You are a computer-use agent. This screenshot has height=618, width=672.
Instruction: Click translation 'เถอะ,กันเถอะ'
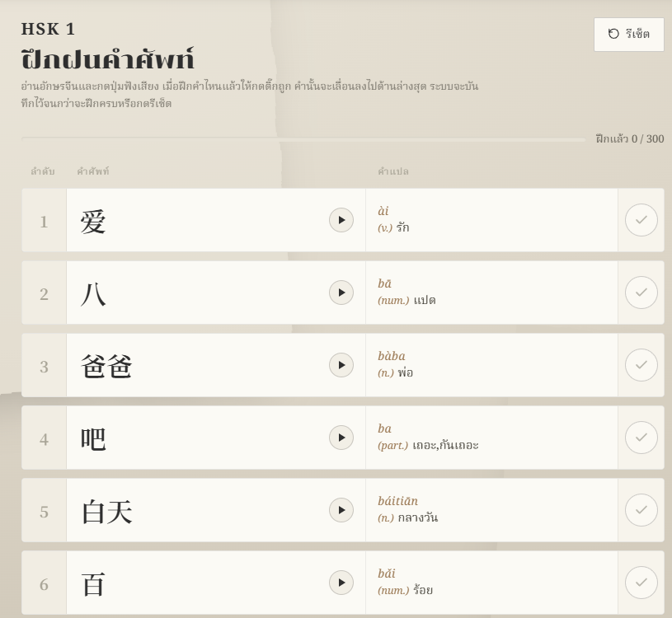(x=445, y=446)
